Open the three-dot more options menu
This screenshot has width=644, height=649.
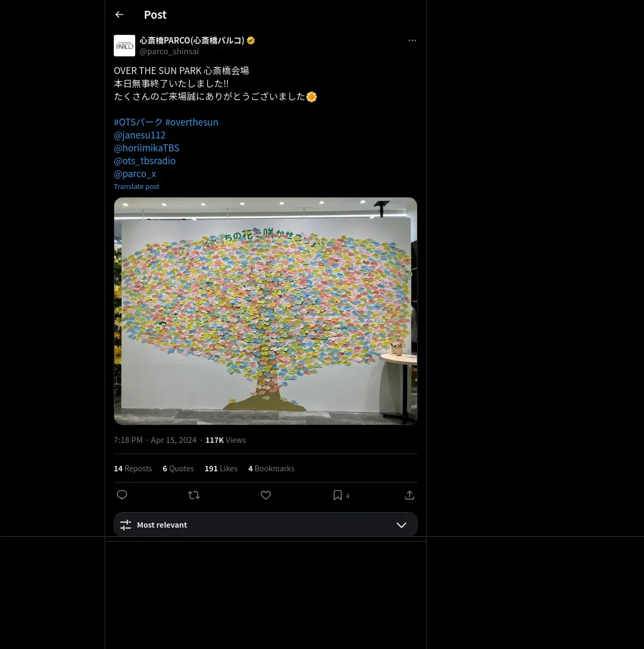(412, 40)
